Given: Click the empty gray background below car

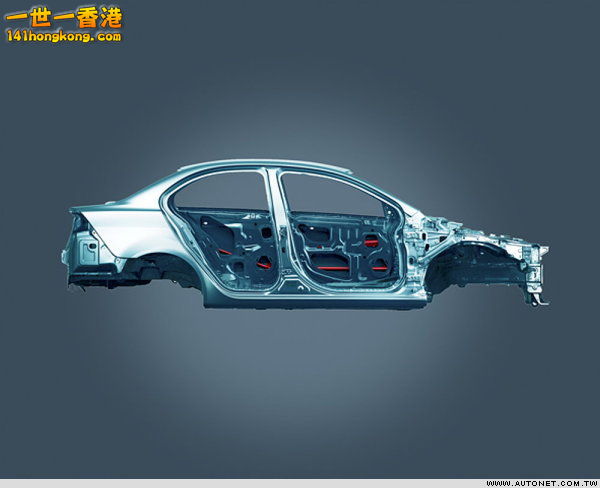Looking at the screenshot, I should click(x=300, y=390).
